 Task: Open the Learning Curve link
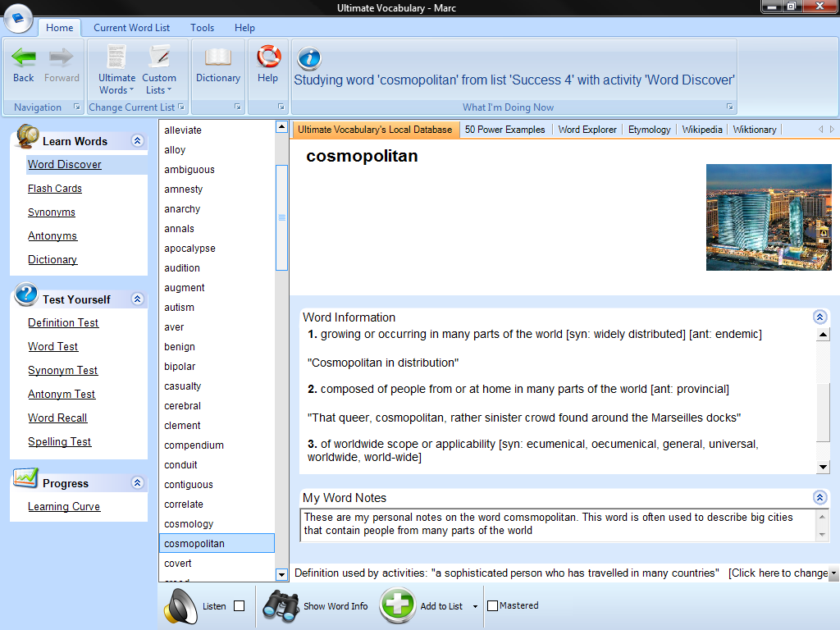click(x=64, y=506)
